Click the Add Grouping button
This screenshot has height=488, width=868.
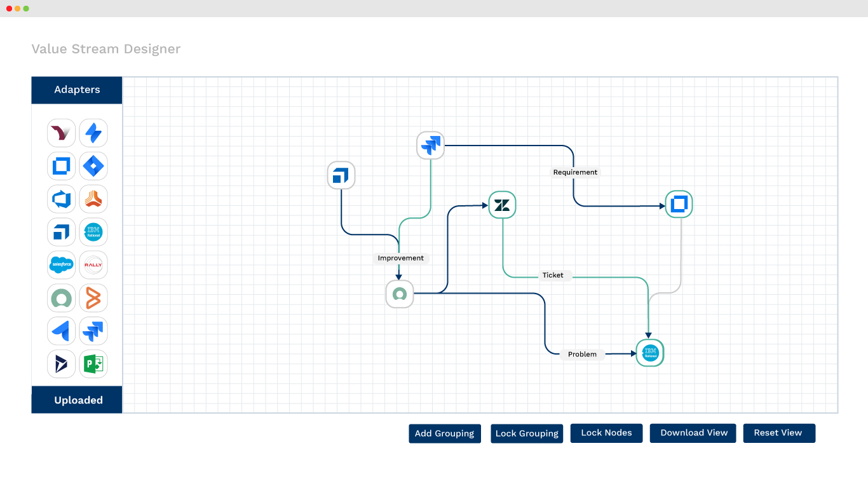[445, 433]
